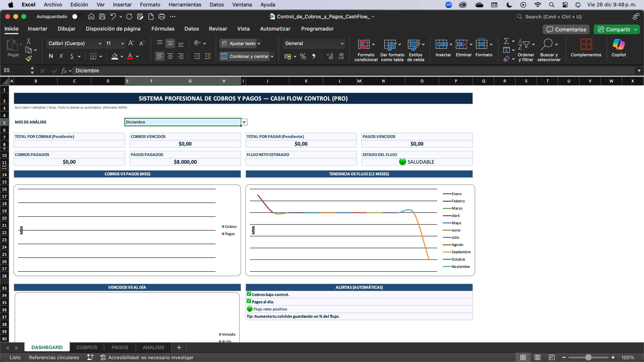Open the COBROS sheet tab
Viewport: 644px width, 362px height.
87,347
